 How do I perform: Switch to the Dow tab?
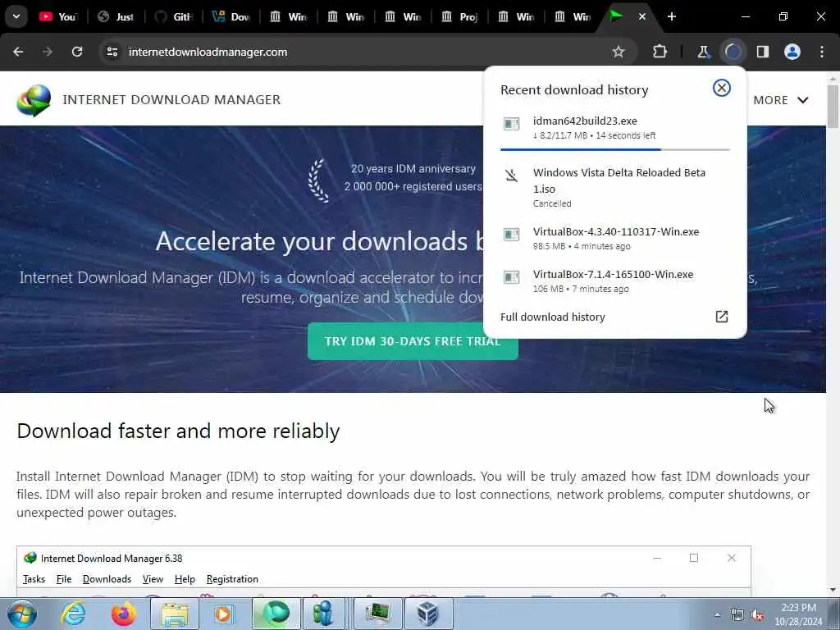231,16
